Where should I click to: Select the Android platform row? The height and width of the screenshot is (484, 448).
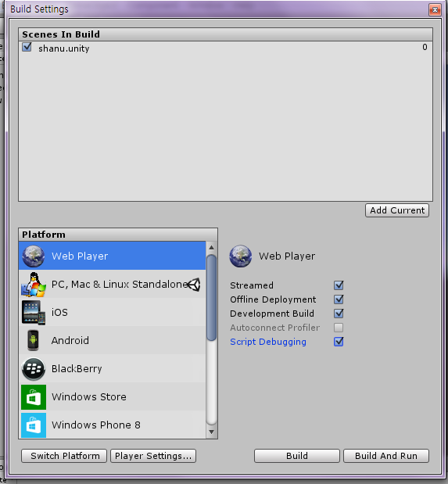[112, 340]
